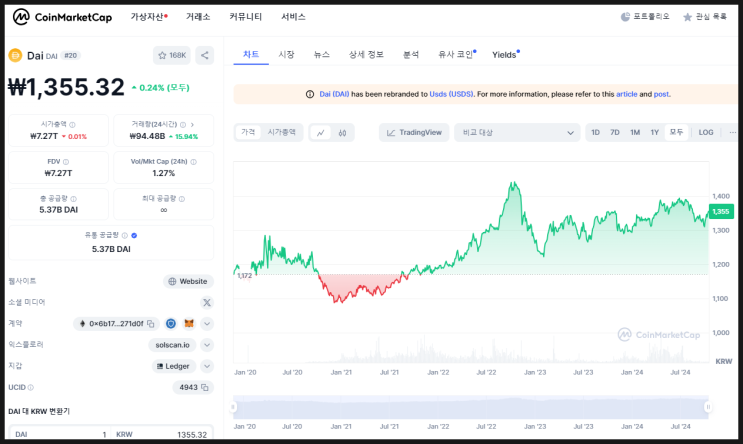Copy the UCID 4943 value
743x444 pixels.
[205, 388]
